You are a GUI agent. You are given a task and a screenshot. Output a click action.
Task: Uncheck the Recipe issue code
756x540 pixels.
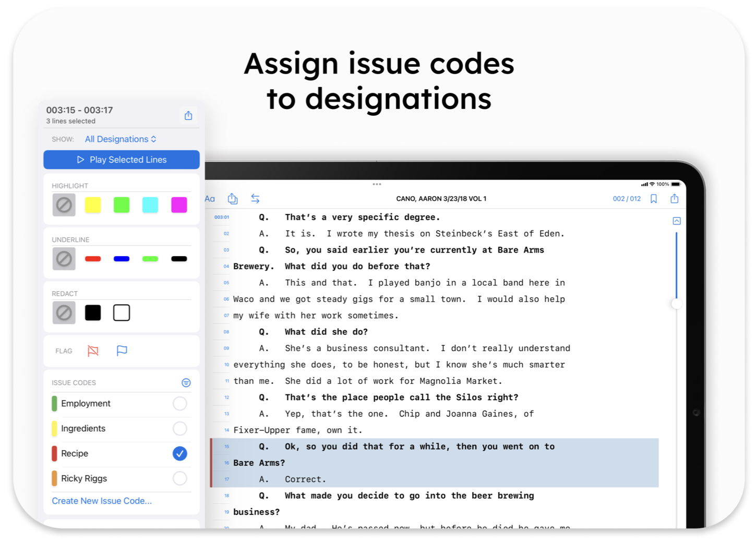click(x=179, y=454)
